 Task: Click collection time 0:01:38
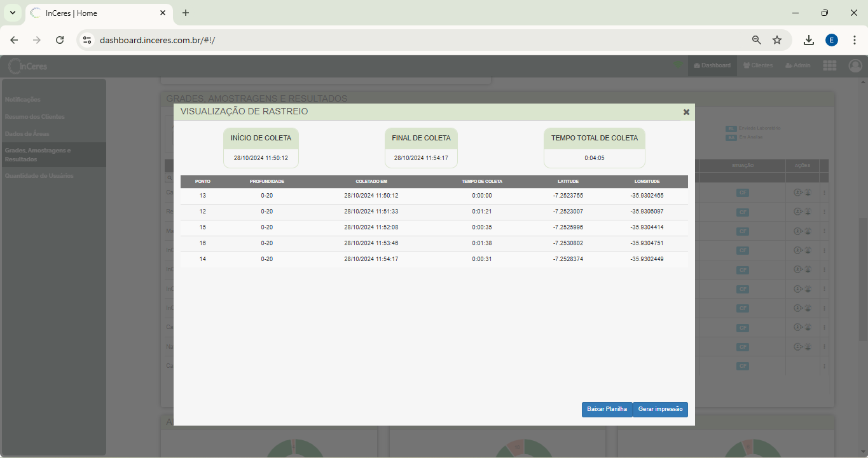482,243
